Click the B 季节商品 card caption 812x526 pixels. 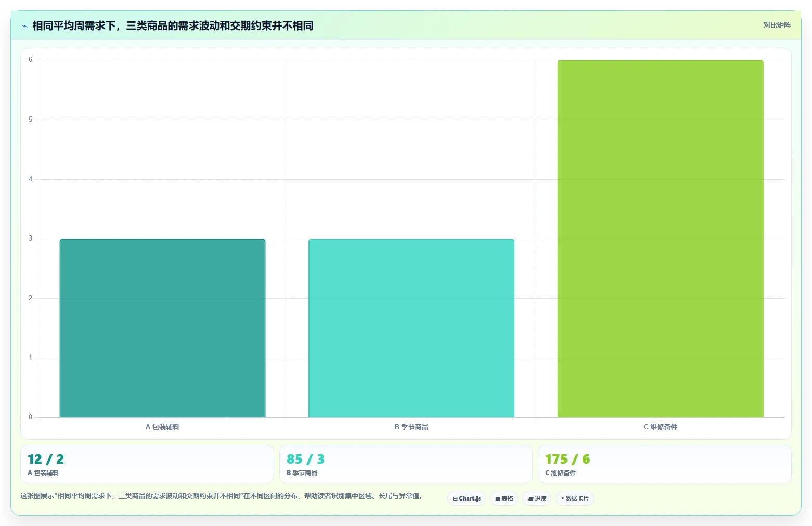[302, 473]
